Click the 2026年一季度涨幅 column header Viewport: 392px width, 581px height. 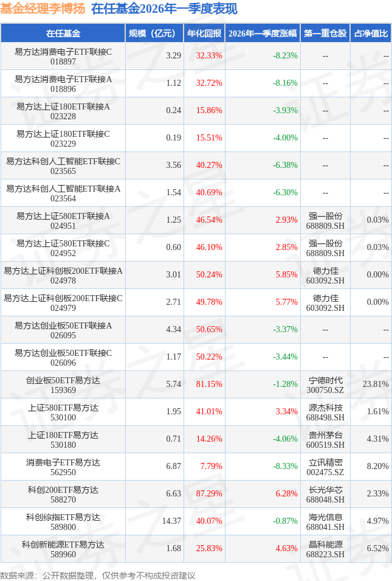[x=263, y=33]
